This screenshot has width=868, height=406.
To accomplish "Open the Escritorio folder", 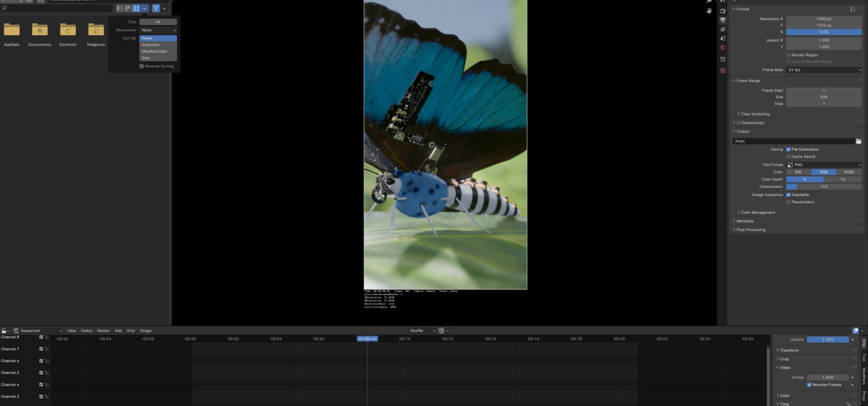I will 68,35.
